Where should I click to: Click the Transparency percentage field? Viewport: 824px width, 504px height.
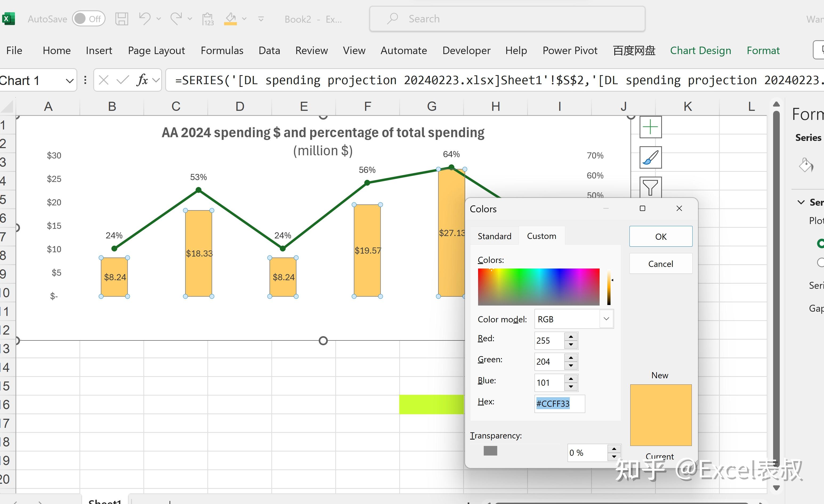pos(588,453)
